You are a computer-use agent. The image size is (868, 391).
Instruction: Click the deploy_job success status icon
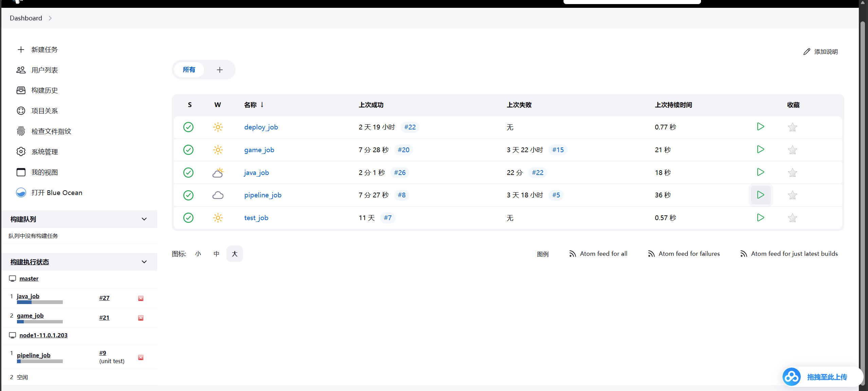pyautogui.click(x=188, y=127)
